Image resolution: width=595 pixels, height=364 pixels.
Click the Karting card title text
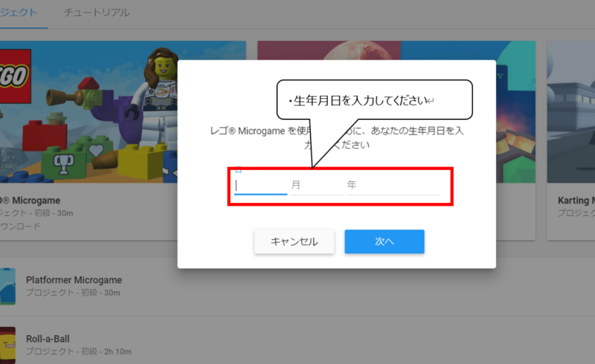pyautogui.click(x=576, y=201)
